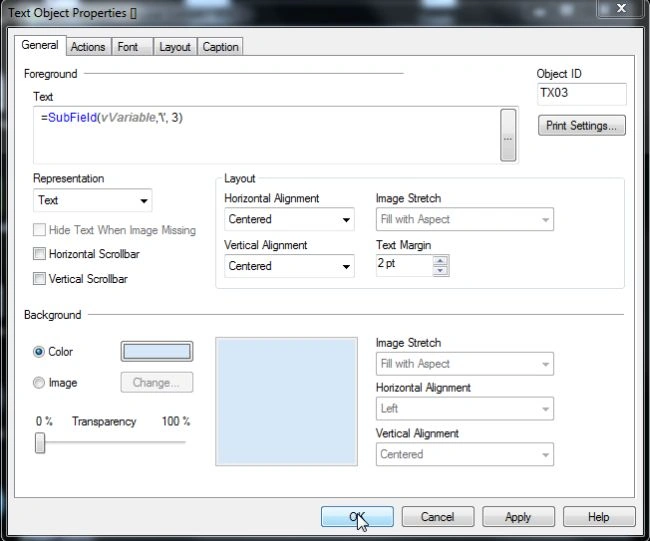650x541 pixels.
Task: Enable the Horizontal Scrollbar checkbox
Action: [39, 254]
